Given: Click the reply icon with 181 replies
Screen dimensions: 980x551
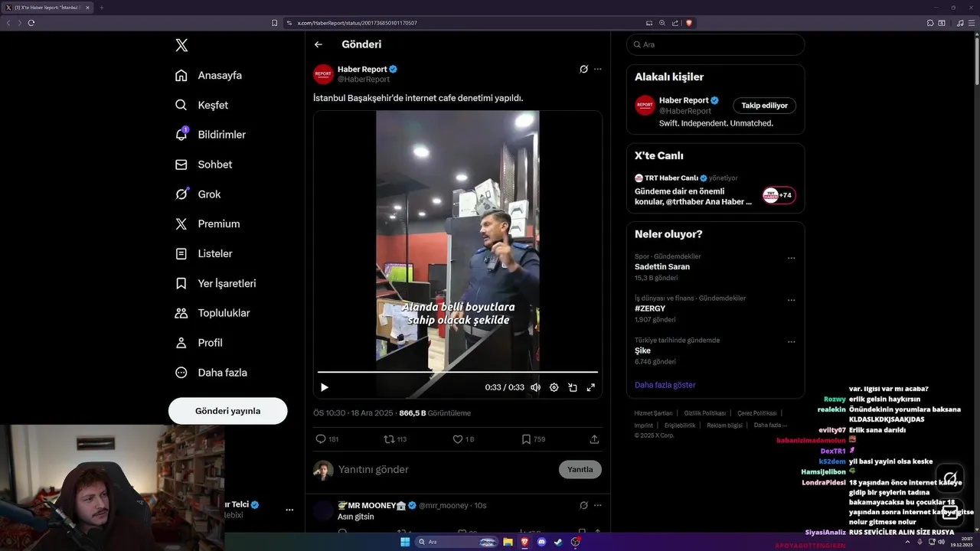Looking at the screenshot, I should tap(327, 439).
